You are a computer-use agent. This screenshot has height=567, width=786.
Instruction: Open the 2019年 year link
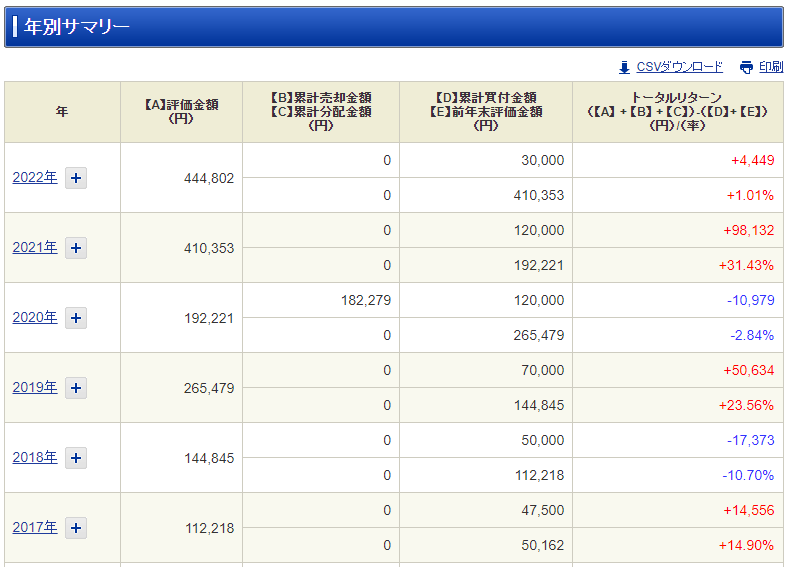[35, 388]
